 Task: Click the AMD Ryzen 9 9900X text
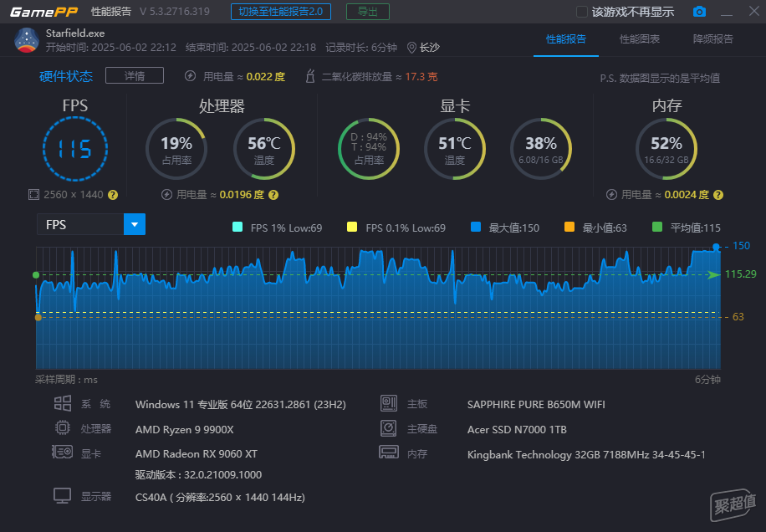pos(184,430)
